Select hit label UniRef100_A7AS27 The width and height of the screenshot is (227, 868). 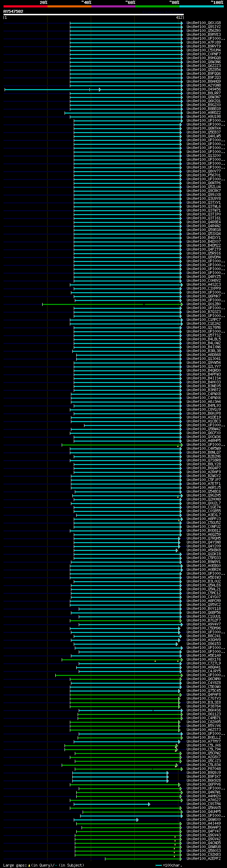point(204,800)
